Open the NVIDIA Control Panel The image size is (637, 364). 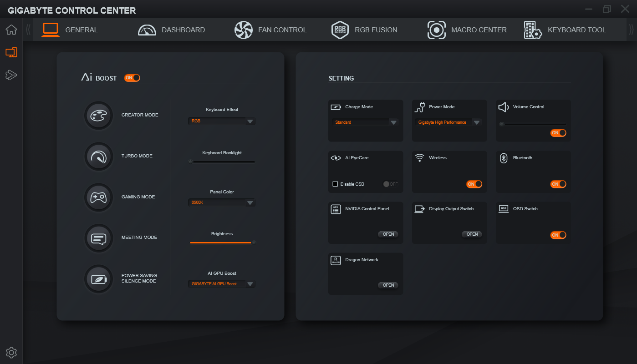coord(388,234)
